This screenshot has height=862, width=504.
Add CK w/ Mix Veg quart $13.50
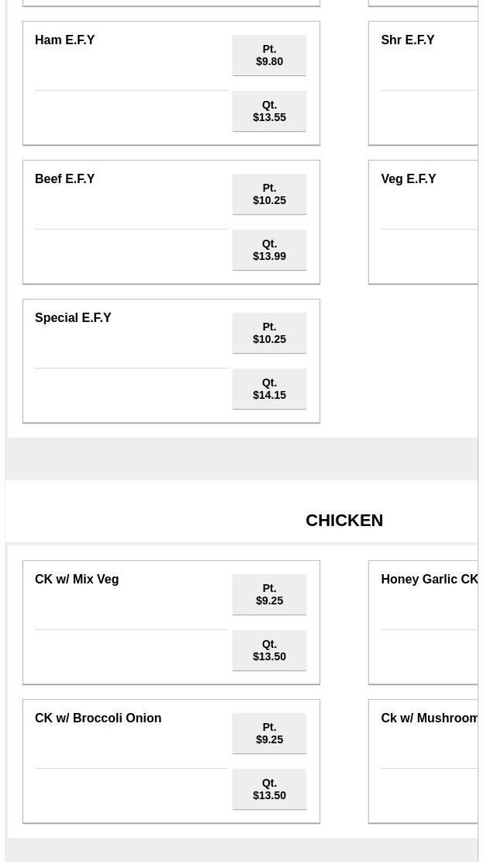click(x=269, y=650)
